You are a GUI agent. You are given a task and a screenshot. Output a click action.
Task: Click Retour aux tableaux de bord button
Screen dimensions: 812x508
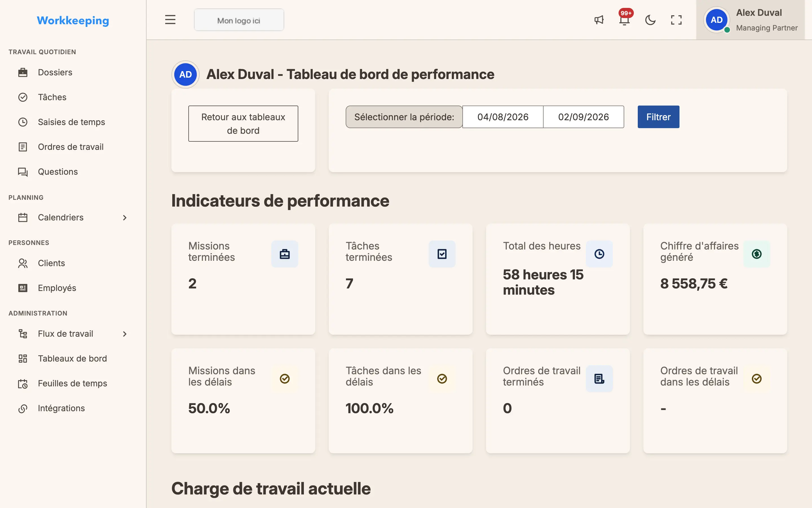tap(243, 124)
